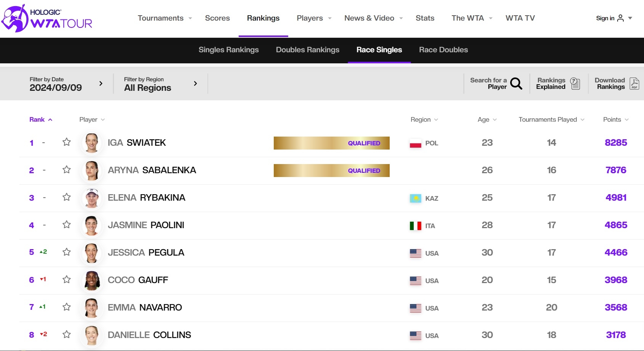Image resolution: width=644 pixels, height=351 pixels.
Task: Open the Stats menu item
Action: [425, 18]
